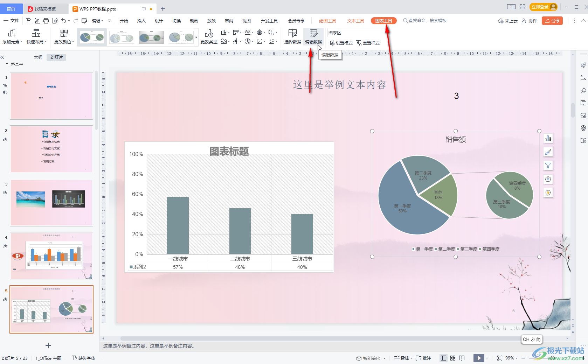Insert a pie chart type icon
The image size is (588, 364).
tap(248, 41)
